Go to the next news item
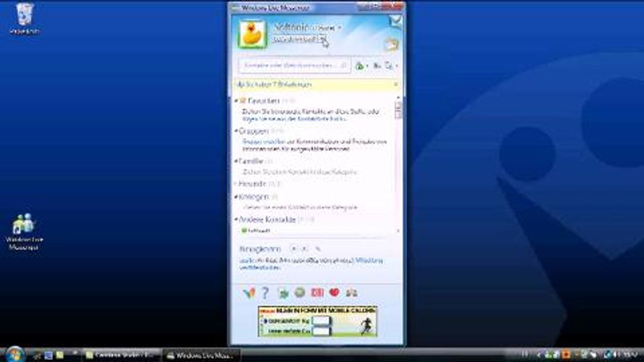The width and height of the screenshot is (644, 362). pos(304,249)
